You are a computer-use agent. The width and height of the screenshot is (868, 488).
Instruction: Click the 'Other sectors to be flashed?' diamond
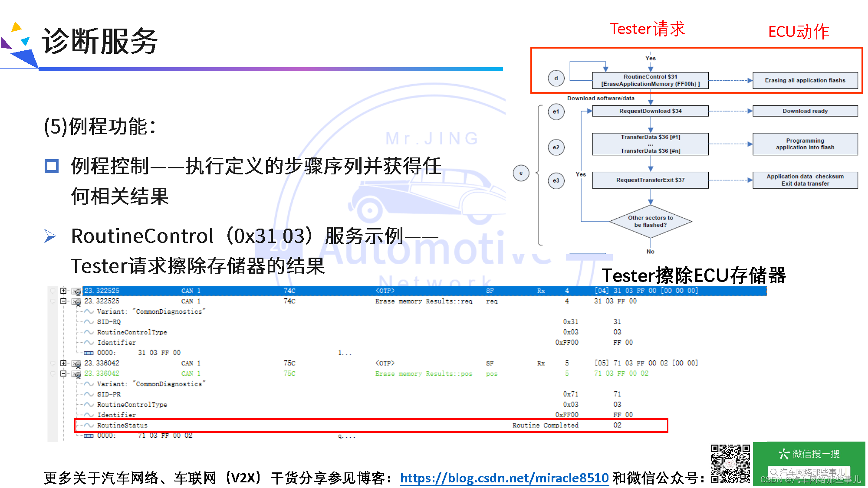(650, 221)
